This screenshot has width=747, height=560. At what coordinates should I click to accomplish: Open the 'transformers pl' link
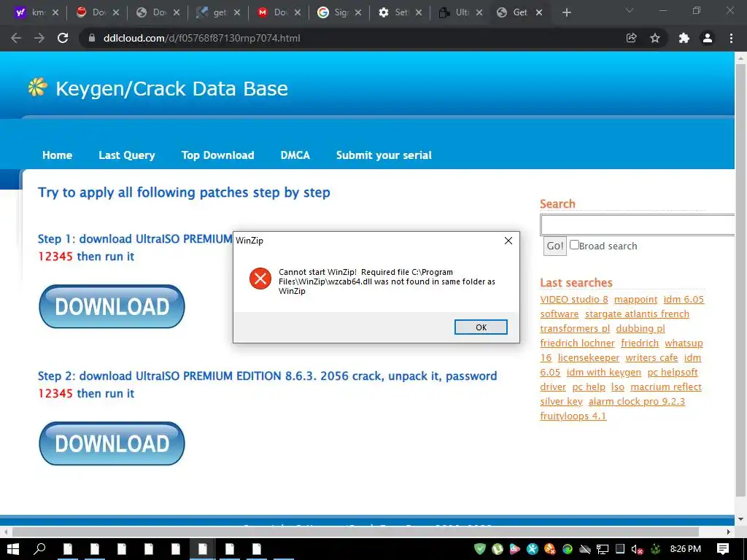[575, 329]
